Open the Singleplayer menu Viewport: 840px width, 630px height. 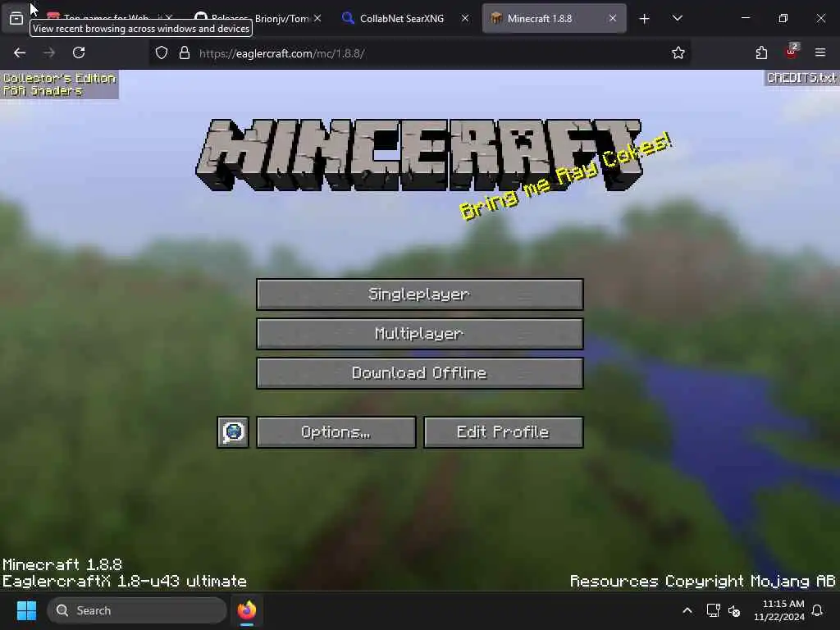point(419,294)
